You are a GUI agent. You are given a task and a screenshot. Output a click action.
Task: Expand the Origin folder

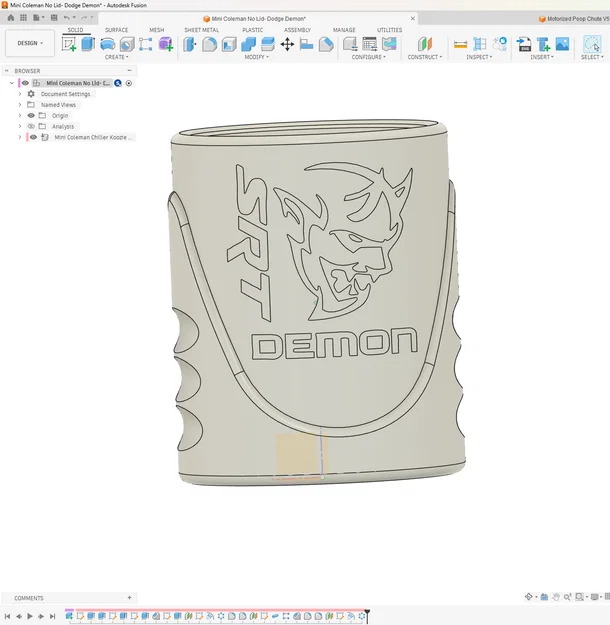pos(20,115)
